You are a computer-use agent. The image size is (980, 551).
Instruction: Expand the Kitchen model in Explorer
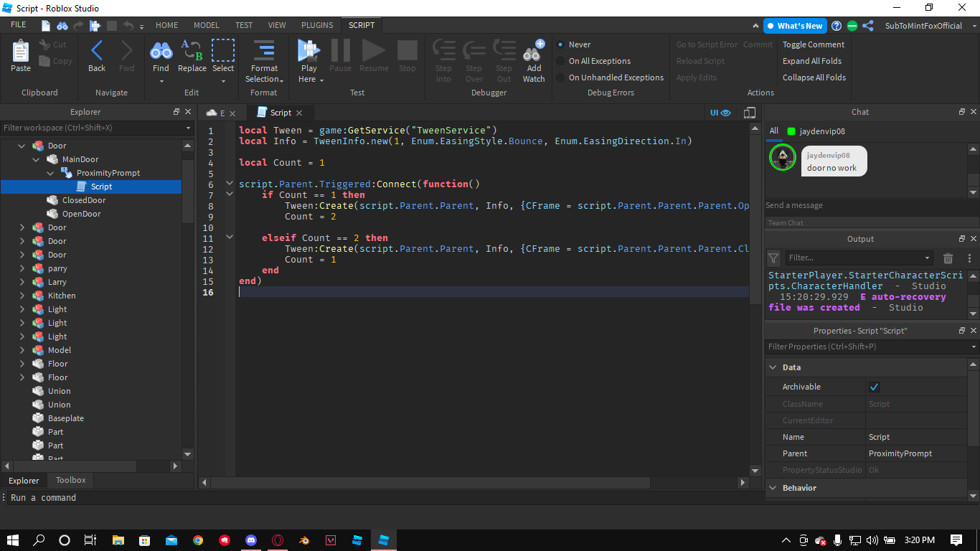pos(22,296)
